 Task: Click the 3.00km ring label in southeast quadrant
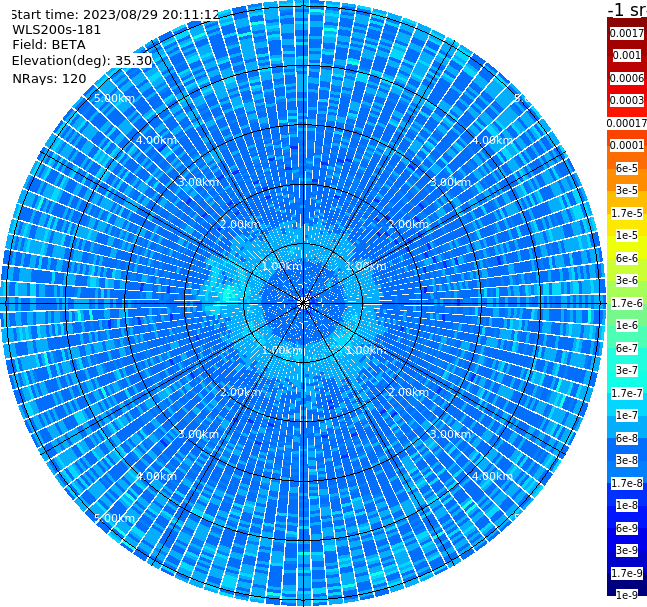coord(451,434)
